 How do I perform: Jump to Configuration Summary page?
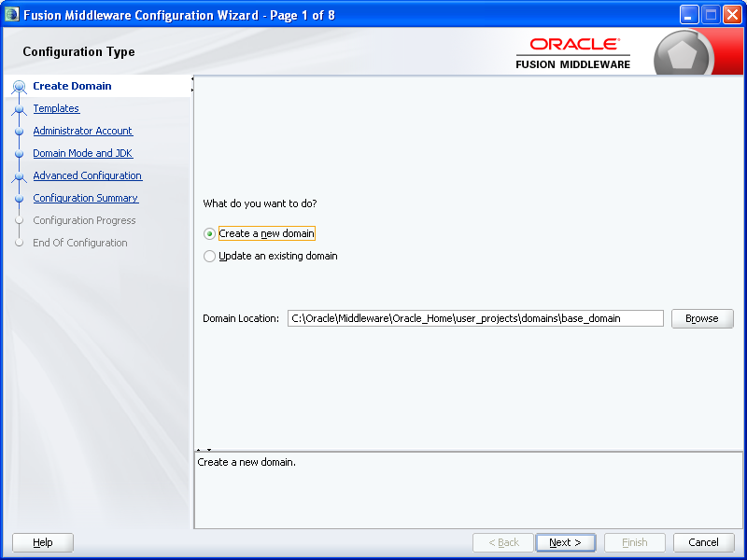coord(86,198)
